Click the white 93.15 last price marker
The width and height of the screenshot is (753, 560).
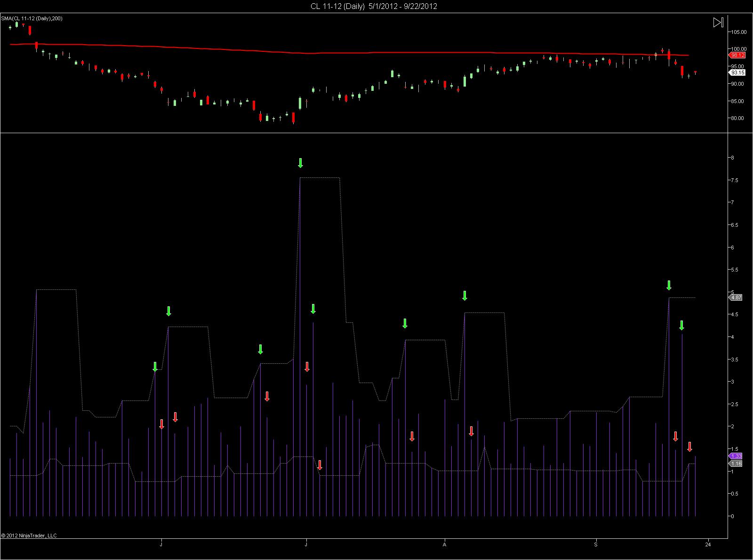tap(737, 72)
